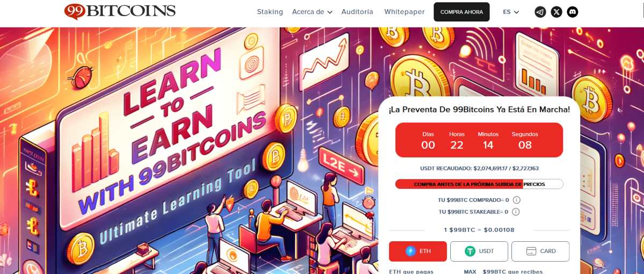Open the X (Twitter) social icon
The height and width of the screenshot is (274, 644).
point(557,12)
